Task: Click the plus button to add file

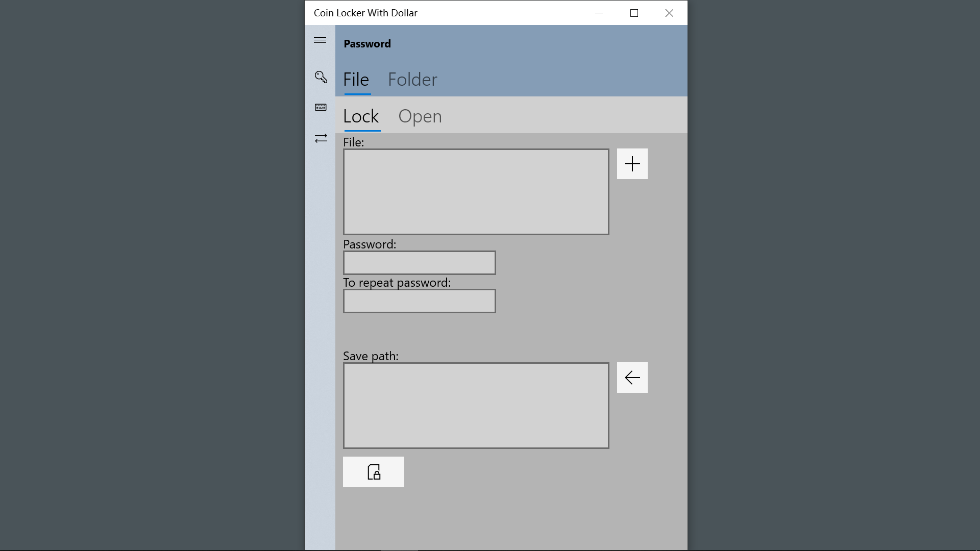Action: [632, 164]
